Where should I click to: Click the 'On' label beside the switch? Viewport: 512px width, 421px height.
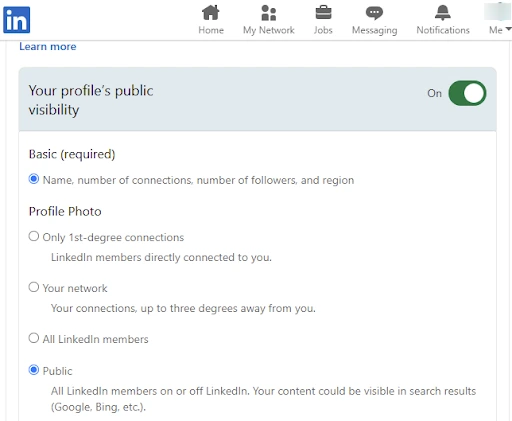pos(434,93)
